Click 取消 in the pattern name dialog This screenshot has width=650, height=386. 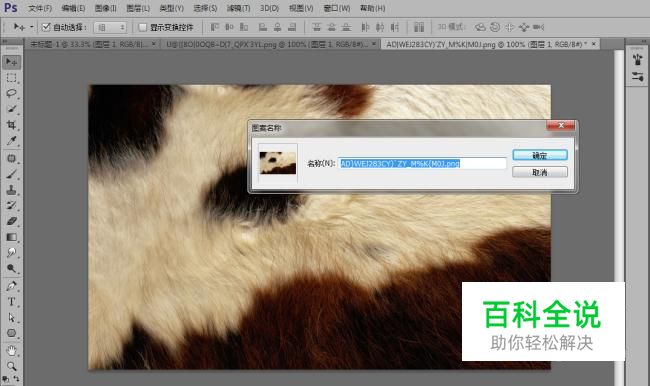540,172
